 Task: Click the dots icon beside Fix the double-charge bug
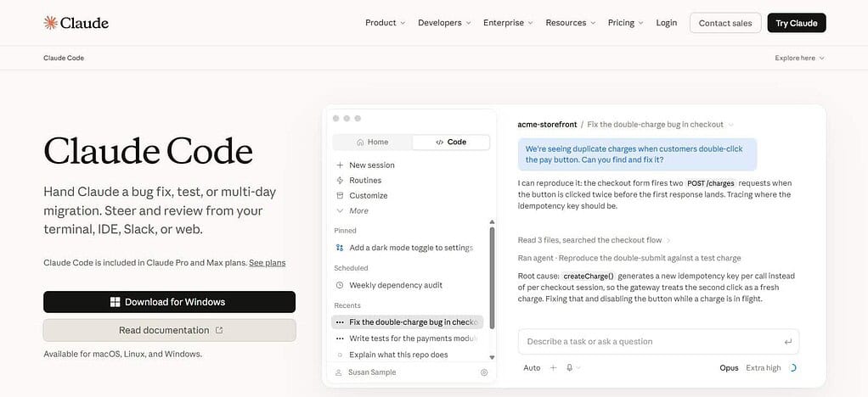(340, 322)
